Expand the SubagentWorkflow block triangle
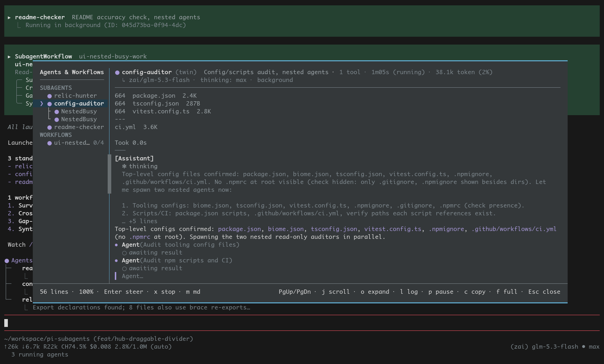The image size is (604, 364). 9,57
